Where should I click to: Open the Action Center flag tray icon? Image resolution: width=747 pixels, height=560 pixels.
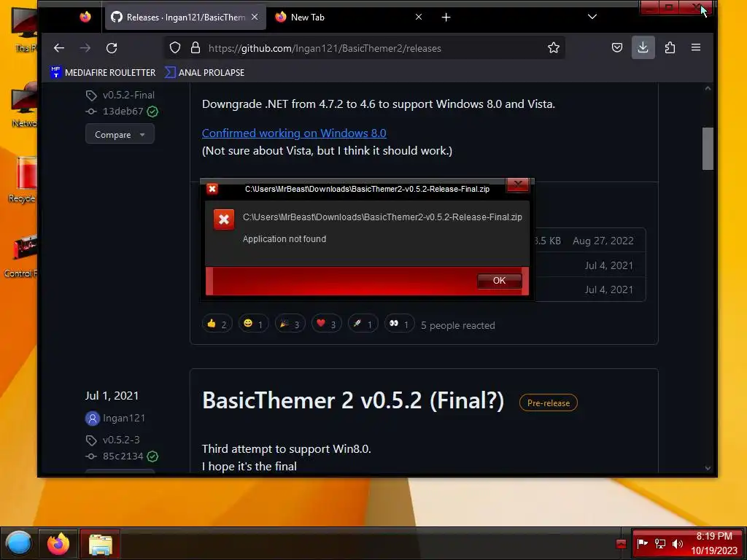pos(642,543)
